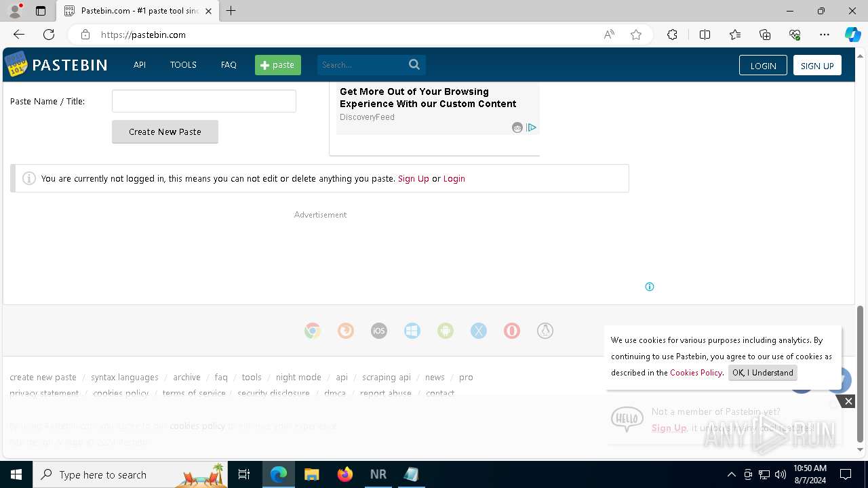Open the X (Twitter) round icon in footer

point(479,331)
